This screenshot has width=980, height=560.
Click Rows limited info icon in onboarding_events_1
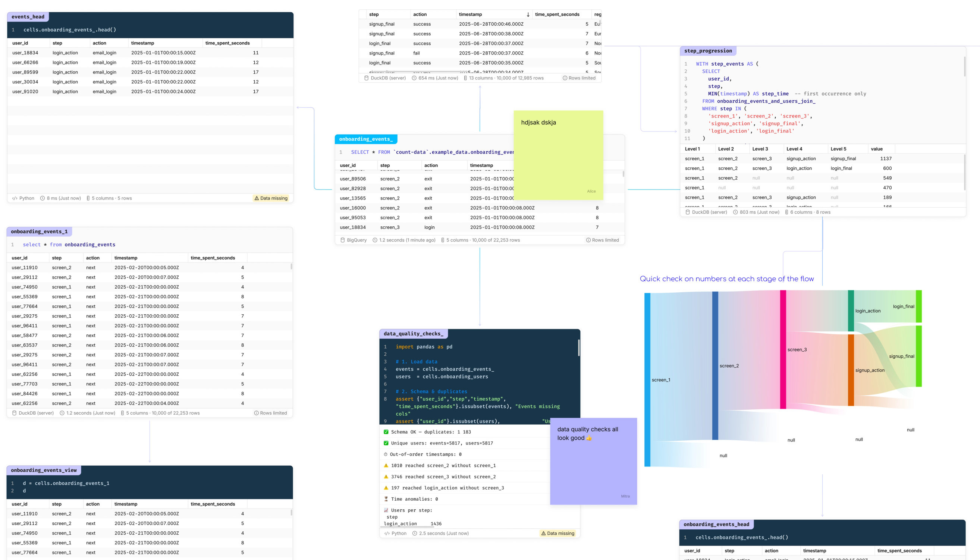coord(256,413)
